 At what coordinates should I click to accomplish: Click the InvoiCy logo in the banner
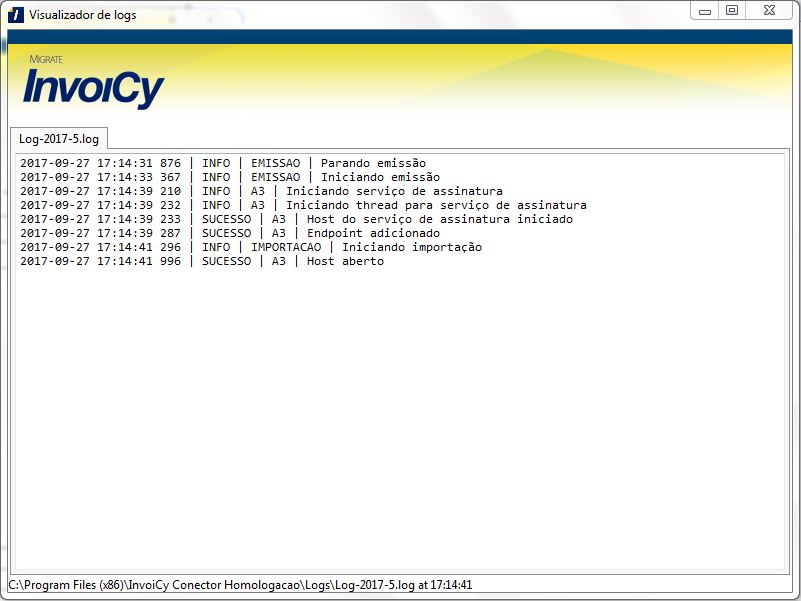pos(93,89)
